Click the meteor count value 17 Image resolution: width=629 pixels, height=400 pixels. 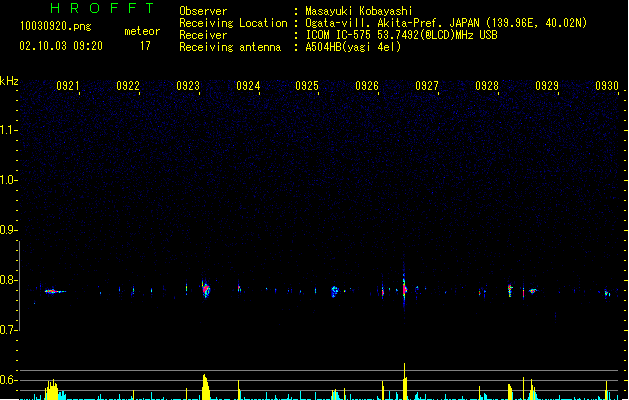(145, 46)
